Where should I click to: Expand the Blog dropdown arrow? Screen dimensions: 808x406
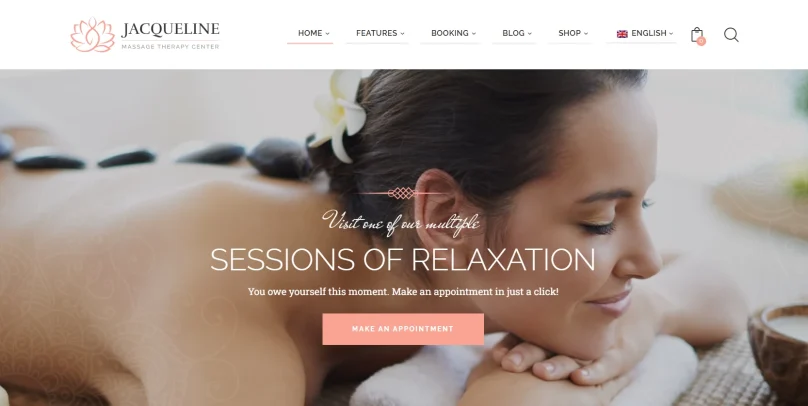tap(530, 33)
